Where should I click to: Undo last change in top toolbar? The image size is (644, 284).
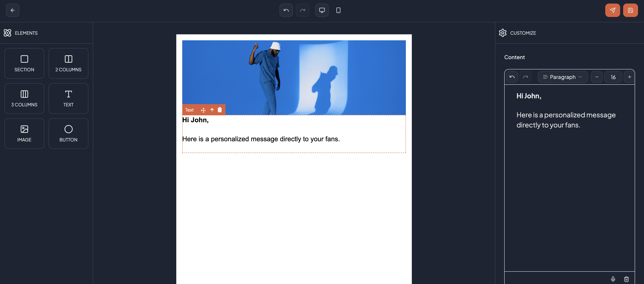pyautogui.click(x=286, y=10)
